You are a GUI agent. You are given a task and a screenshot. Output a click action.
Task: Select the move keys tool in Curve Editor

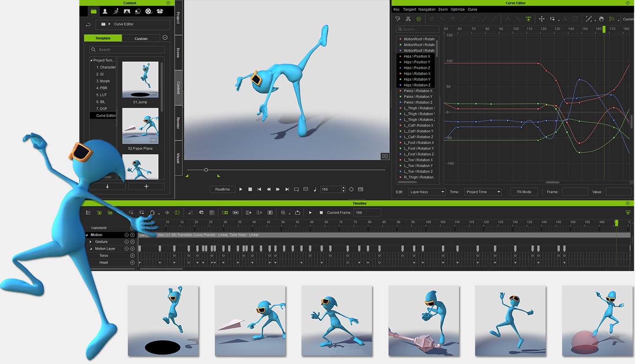541,19
